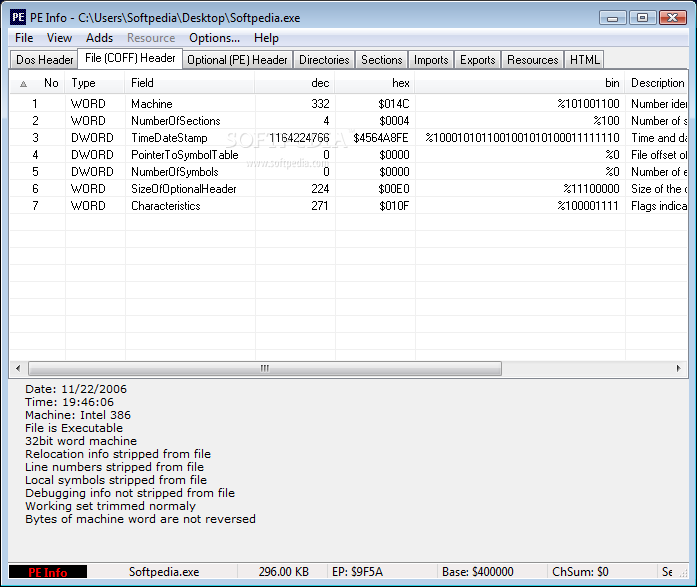Viewport: 697px width, 587px height.
Task: Click the hex value $014C
Action: pyautogui.click(x=393, y=104)
